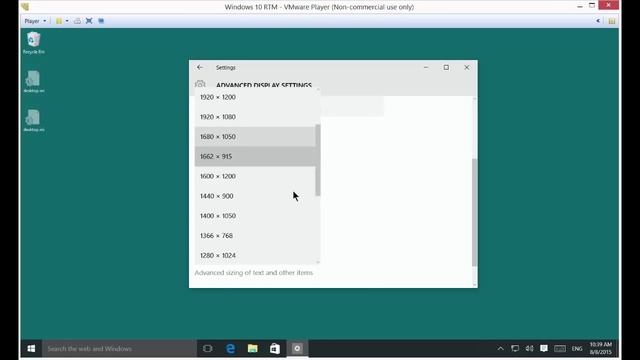Screen dimensions: 640x360
Task: Select the 1662 × 915 resolution
Action: click(x=255, y=156)
